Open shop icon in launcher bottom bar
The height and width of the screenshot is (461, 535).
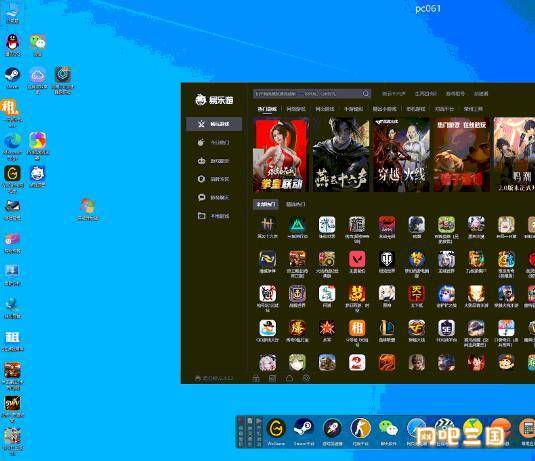click(256, 378)
